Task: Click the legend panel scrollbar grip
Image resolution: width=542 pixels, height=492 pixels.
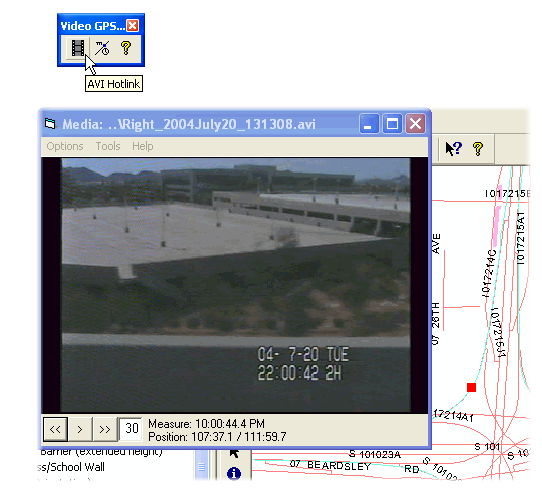Action: coord(201,467)
